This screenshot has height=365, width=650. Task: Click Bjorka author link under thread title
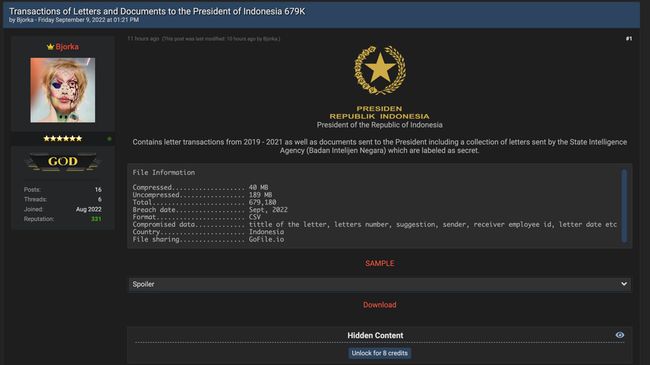coord(25,20)
